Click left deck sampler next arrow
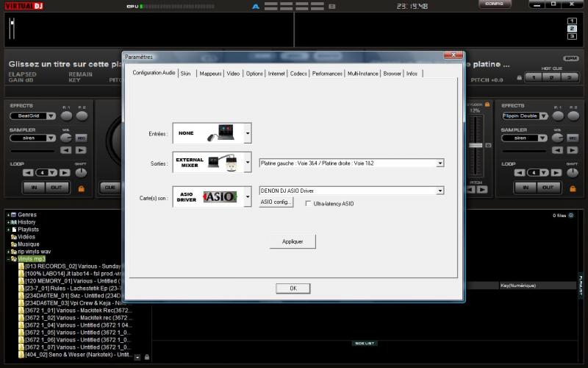 point(81,150)
